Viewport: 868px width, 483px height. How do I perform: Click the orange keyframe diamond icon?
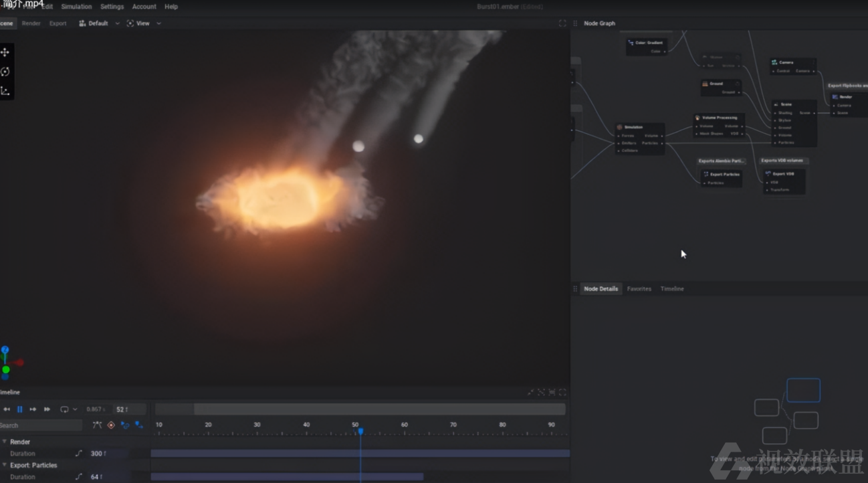(x=111, y=425)
